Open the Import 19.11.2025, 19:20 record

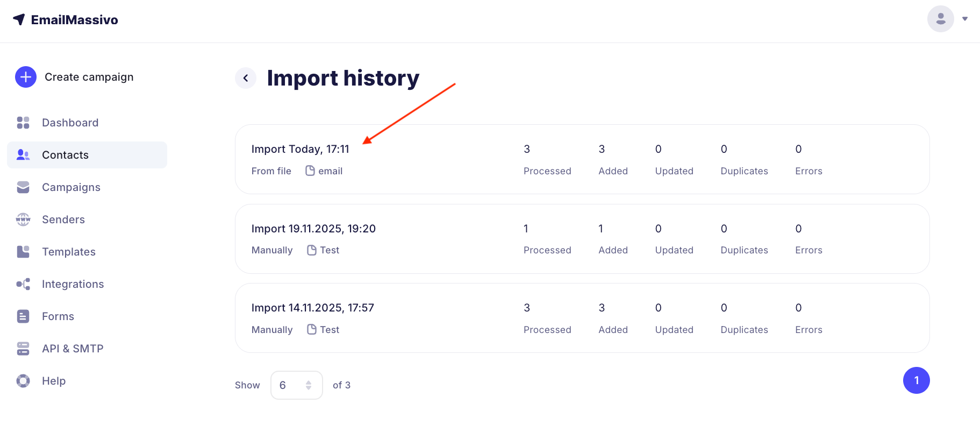313,229
